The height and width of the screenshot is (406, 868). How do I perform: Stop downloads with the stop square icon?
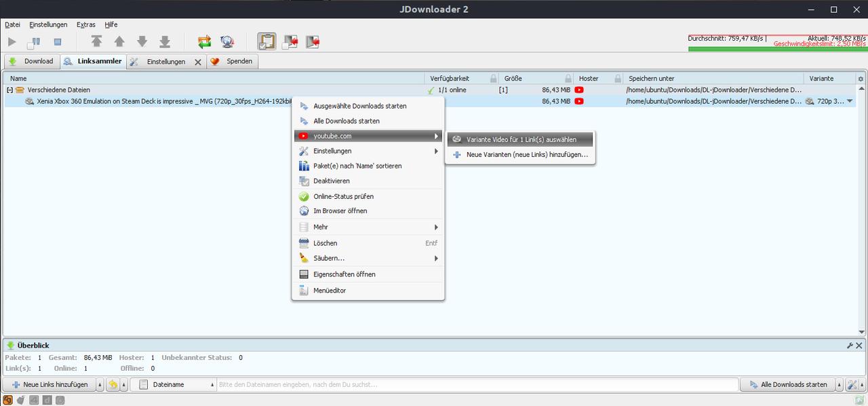pos(58,42)
